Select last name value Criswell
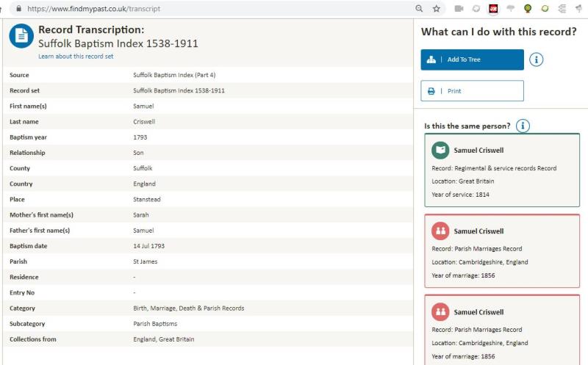588x365 pixels. point(144,122)
